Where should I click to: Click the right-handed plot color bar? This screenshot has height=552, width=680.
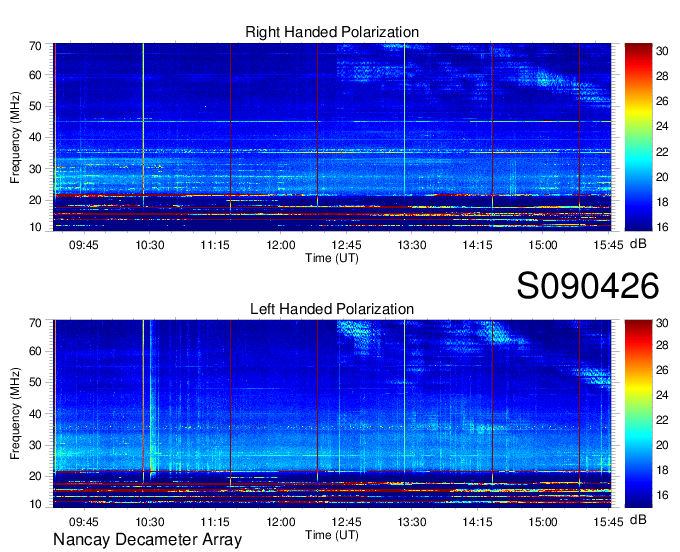[638, 137]
